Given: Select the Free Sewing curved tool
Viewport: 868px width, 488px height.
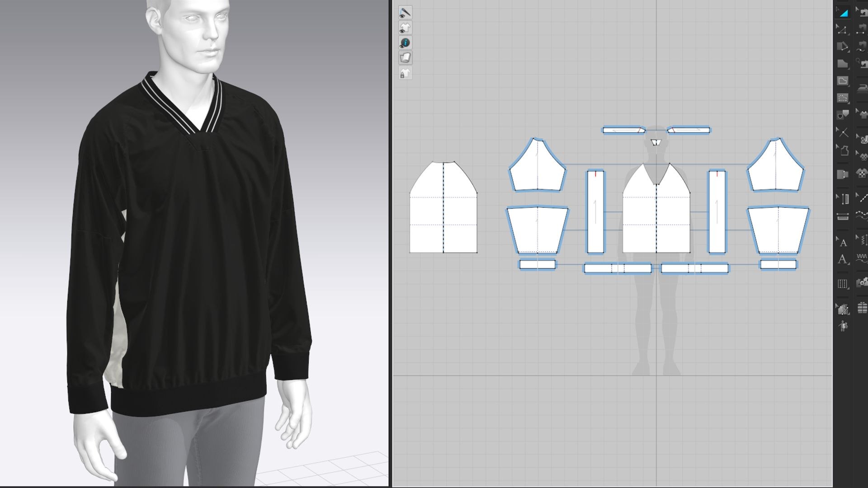Looking at the screenshot, I should click(x=862, y=47).
